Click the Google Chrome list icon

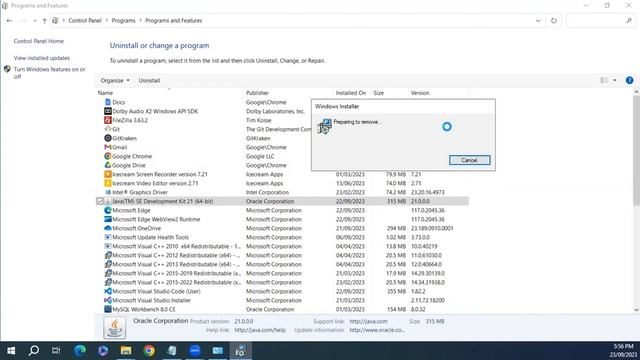tap(108, 156)
